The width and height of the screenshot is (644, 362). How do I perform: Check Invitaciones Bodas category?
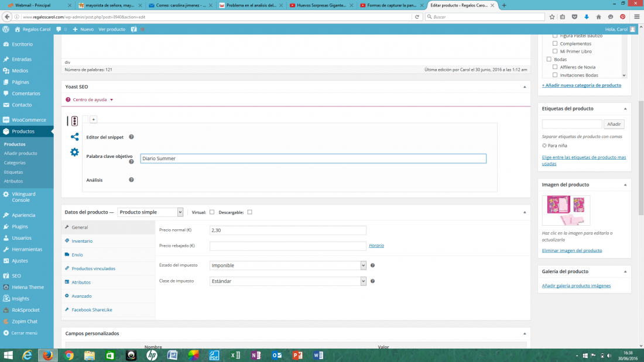(555, 75)
